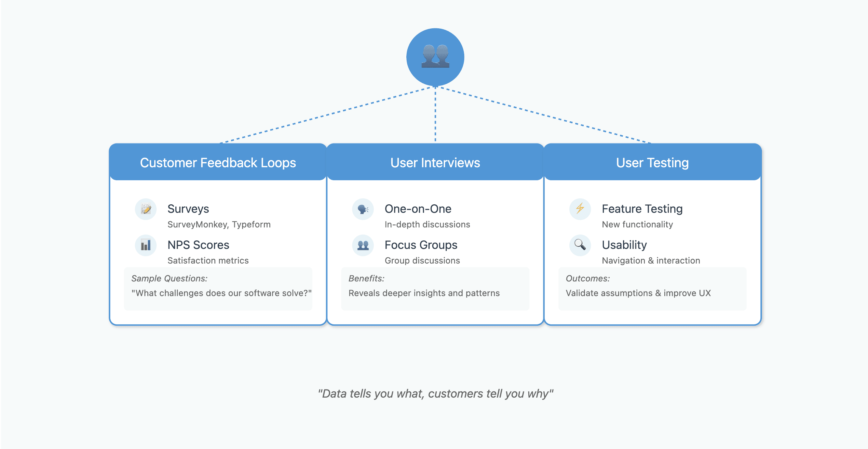Click "Validate assumptions & improve UX" text
This screenshot has width=868, height=449.
point(638,293)
